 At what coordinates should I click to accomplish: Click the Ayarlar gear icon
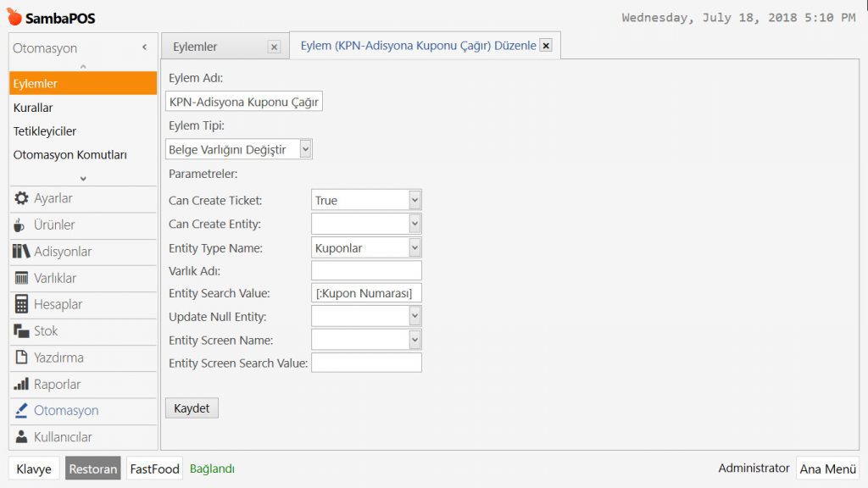pos(22,198)
